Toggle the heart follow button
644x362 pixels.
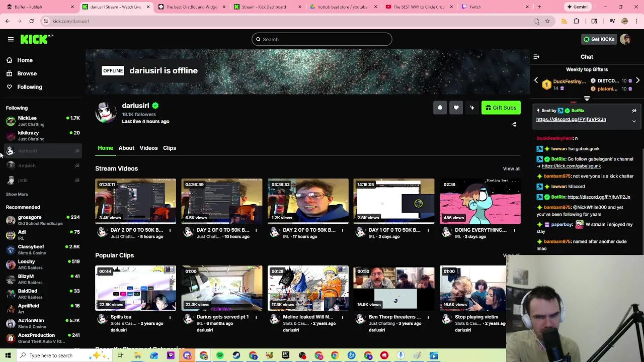point(456,108)
